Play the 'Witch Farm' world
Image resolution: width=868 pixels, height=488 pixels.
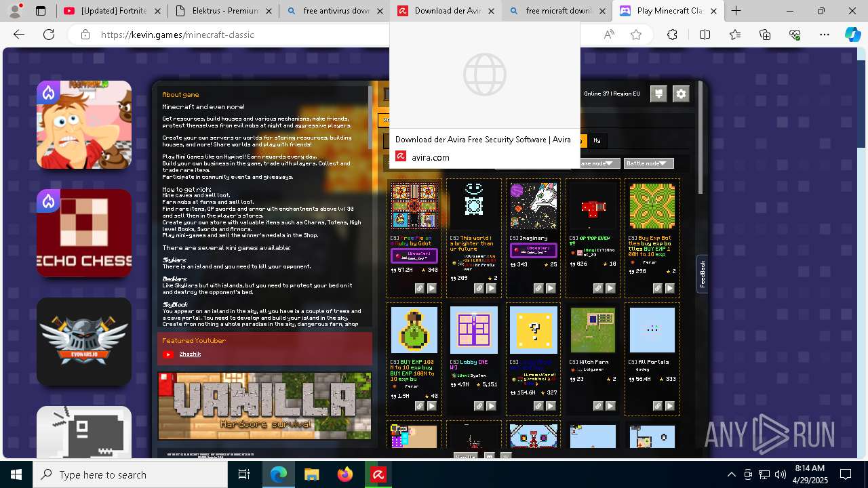coord(610,406)
